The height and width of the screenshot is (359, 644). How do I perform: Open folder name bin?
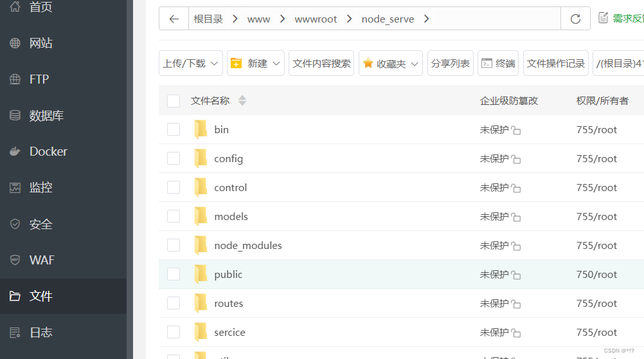coord(221,129)
